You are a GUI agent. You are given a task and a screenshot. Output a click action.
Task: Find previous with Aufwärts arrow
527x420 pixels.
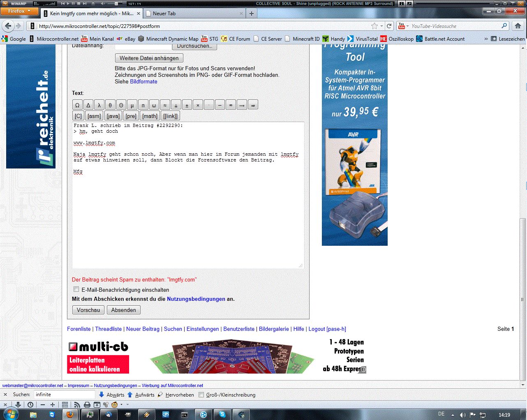(141, 395)
